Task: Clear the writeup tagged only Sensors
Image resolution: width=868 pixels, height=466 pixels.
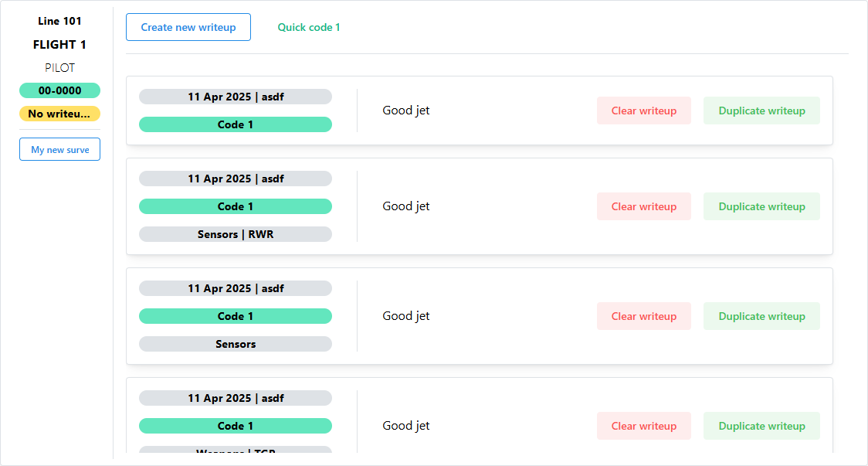Action: (643, 316)
